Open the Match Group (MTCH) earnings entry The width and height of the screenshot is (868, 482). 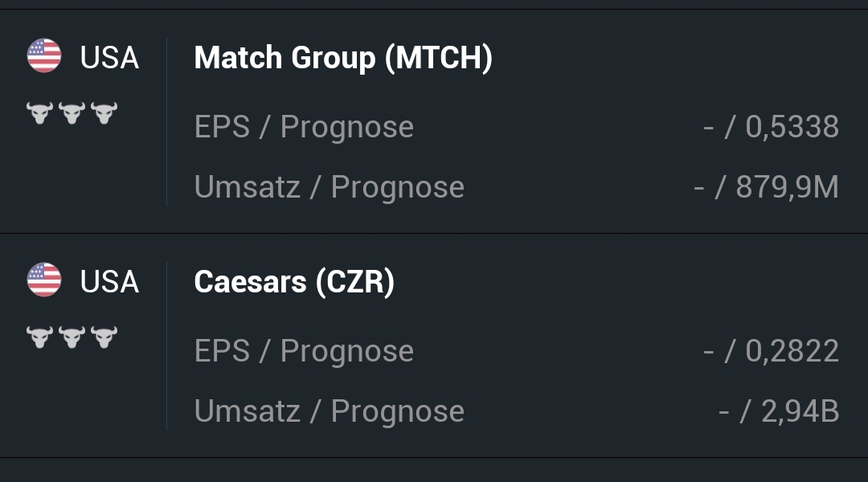coord(343,58)
